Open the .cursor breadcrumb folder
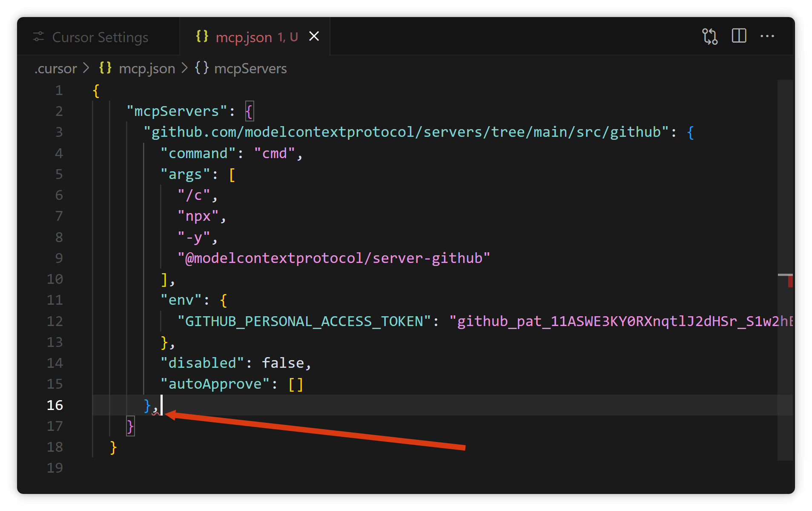Viewport: 812px width, 511px height. click(55, 68)
